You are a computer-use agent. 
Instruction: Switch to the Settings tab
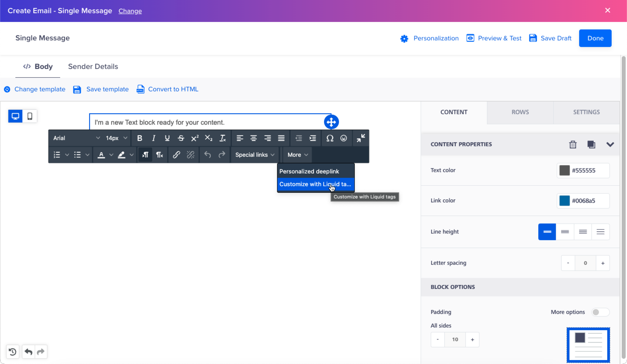point(586,112)
